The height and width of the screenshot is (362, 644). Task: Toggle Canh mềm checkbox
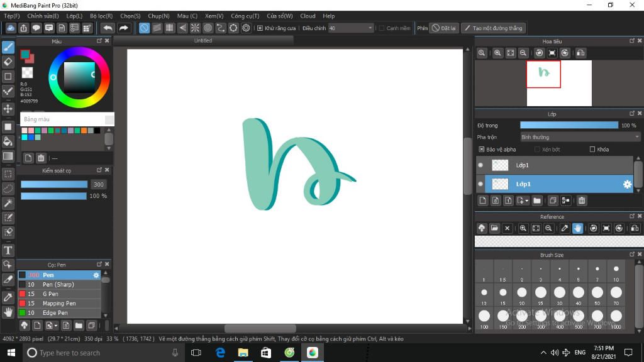pyautogui.click(x=382, y=28)
